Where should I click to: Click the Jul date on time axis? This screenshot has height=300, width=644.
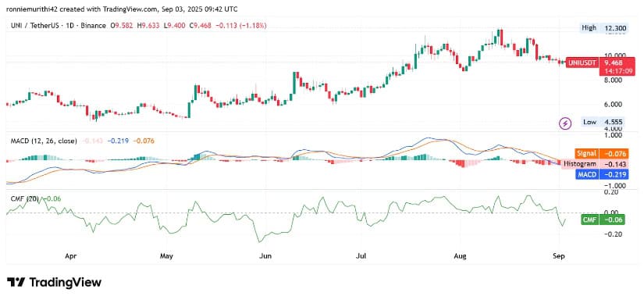361,256
